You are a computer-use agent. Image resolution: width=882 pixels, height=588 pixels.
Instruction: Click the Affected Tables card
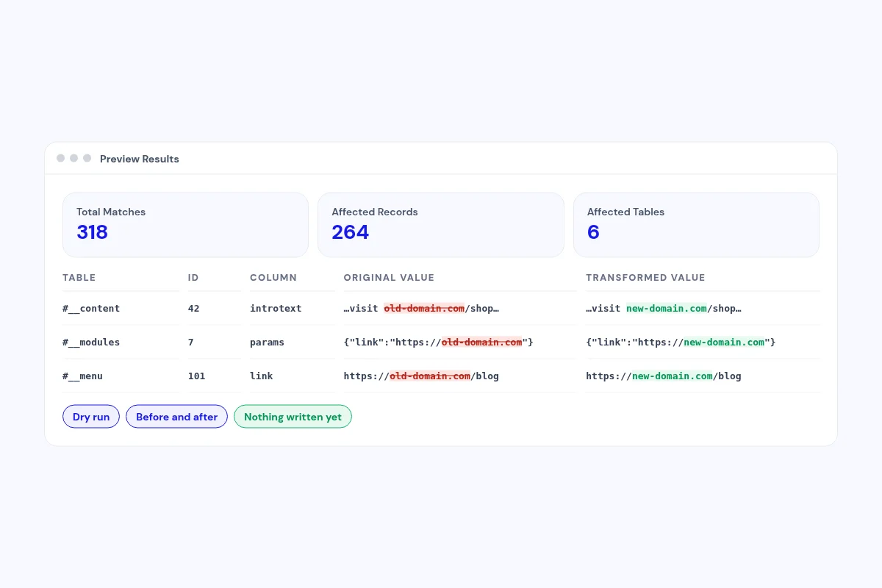(x=696, y=225)
